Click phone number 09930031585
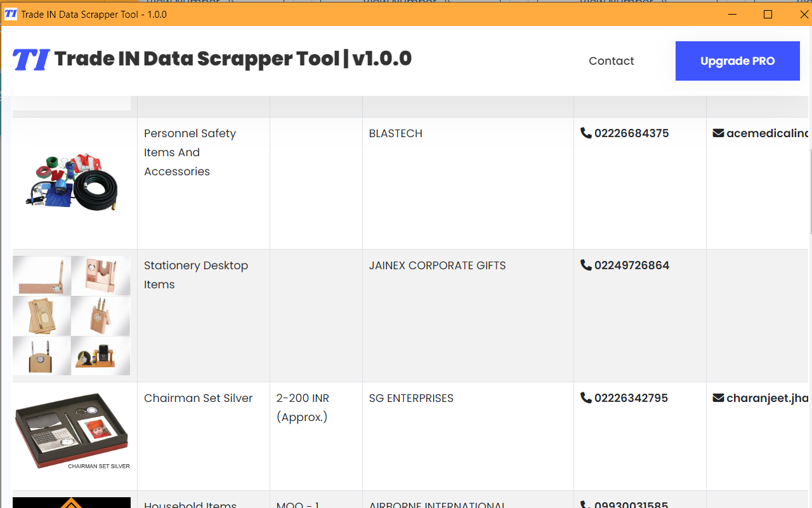Screen dimensions: 812x508 [x=631, y=504]
